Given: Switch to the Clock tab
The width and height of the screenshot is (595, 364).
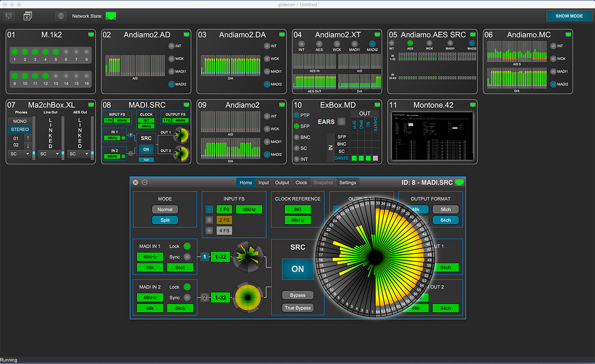Looking at the screenshot, I should pos(301,182).
